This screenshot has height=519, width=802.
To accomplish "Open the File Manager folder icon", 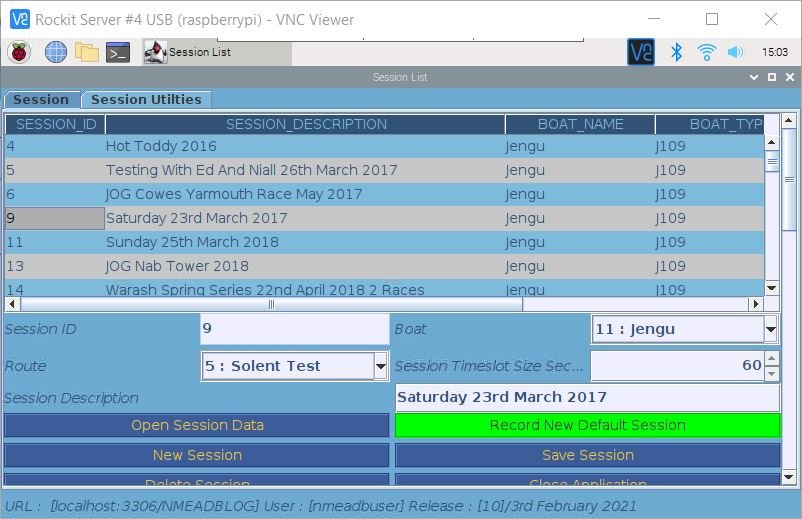I will pos(87,52).
